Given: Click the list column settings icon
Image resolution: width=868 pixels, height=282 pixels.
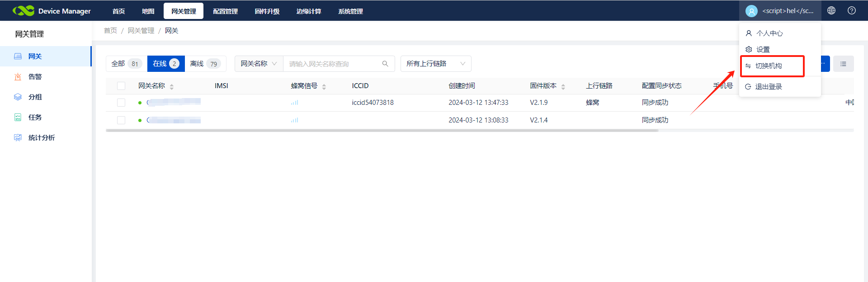Looking at the screenshot, I should pos(843,64).
